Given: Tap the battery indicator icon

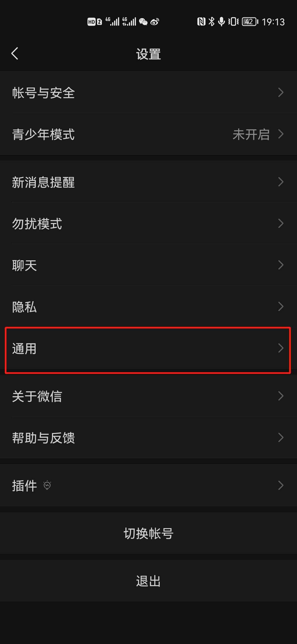Looking at the screenshot, I should tap(250, 21).
